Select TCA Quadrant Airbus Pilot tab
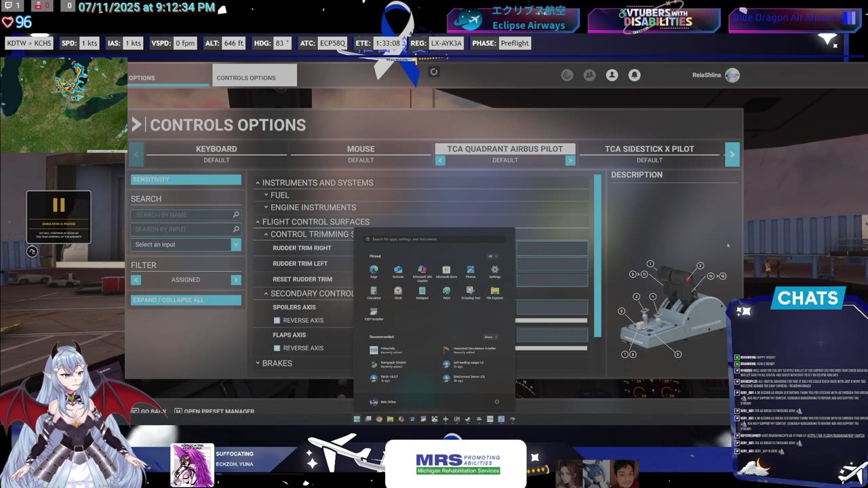Viewport: 868px width, 488px height. click(x=505, y=149)
